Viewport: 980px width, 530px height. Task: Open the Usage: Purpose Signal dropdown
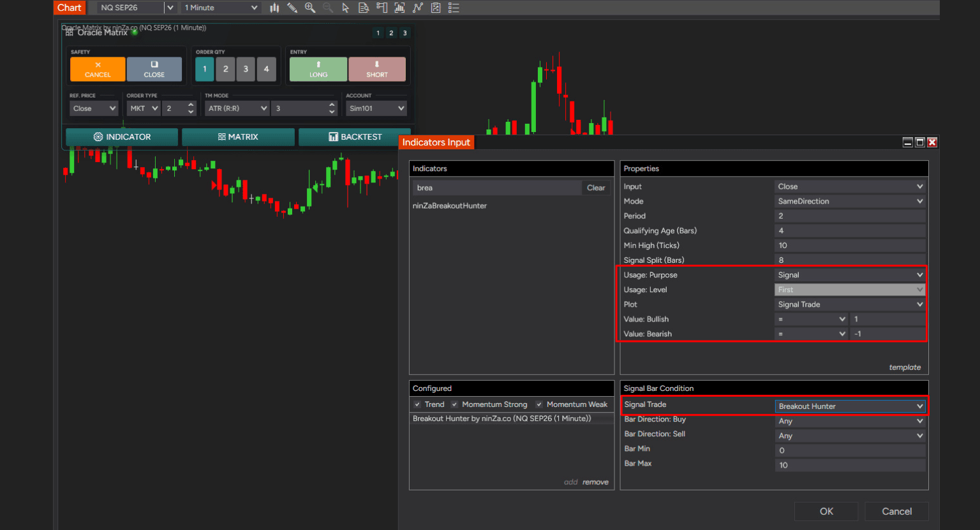[x=850, y=275]
